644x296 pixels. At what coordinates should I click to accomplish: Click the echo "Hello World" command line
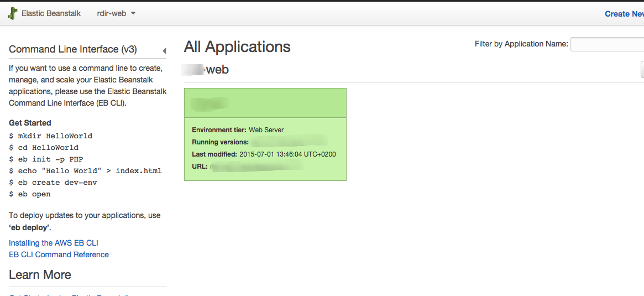86,170
